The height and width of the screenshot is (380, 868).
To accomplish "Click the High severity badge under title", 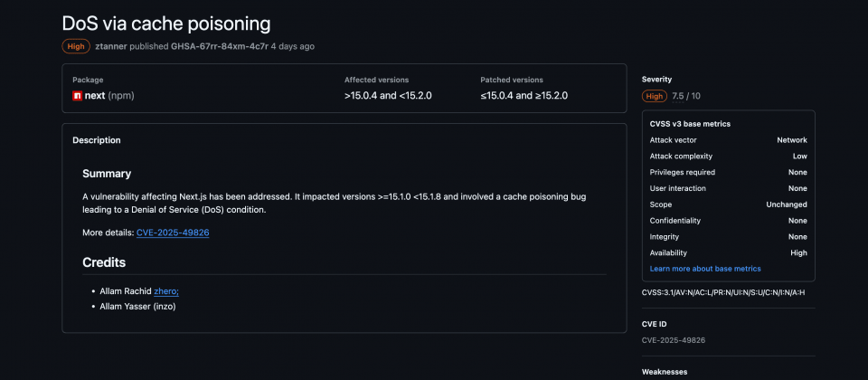I will 76,46.
